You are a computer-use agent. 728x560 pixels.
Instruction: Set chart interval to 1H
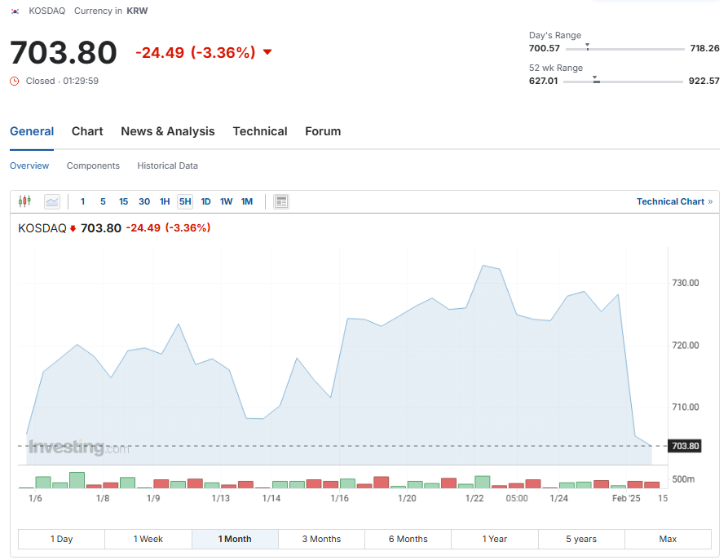(x=165, y=201)
